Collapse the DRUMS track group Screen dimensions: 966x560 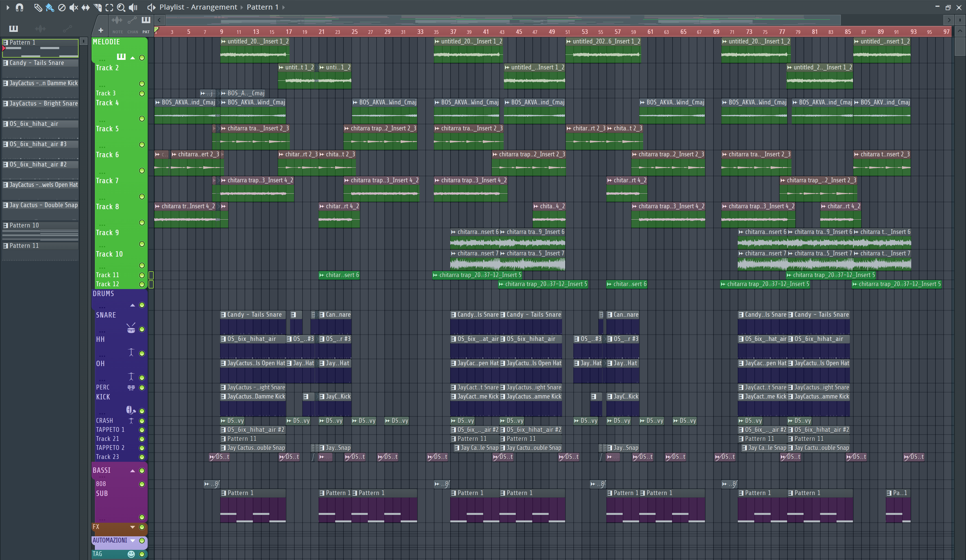click(x=133, y=305)
